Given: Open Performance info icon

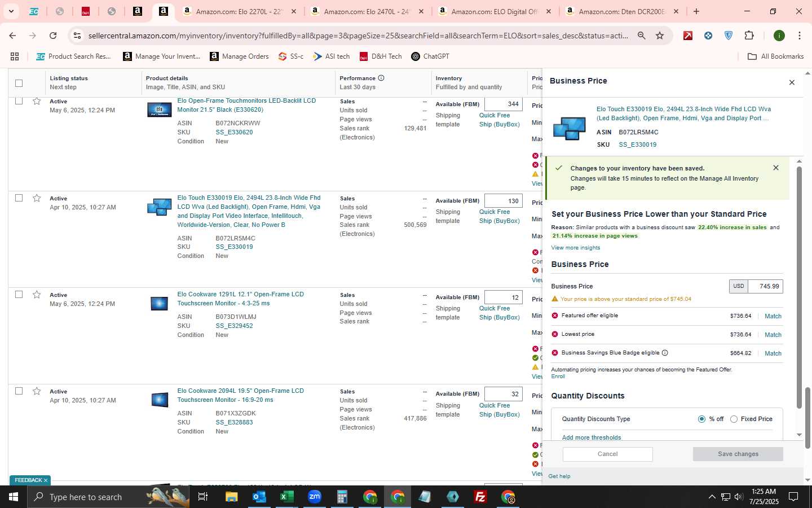Looking at the screenshot, I should 381,78.
